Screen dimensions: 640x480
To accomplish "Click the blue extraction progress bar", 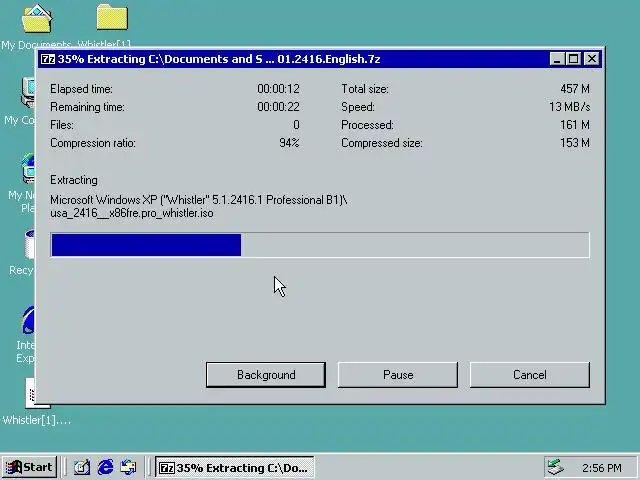I will coord(320,245).
